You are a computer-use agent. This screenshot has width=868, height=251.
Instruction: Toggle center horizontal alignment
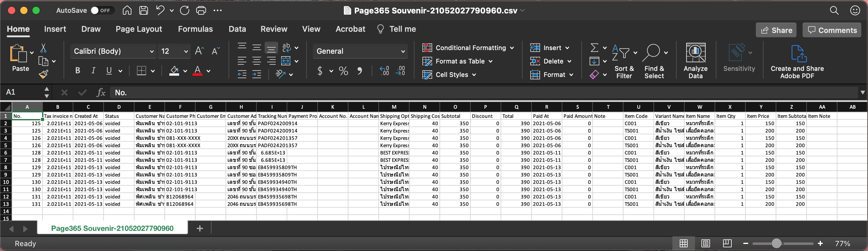[257, 61]
